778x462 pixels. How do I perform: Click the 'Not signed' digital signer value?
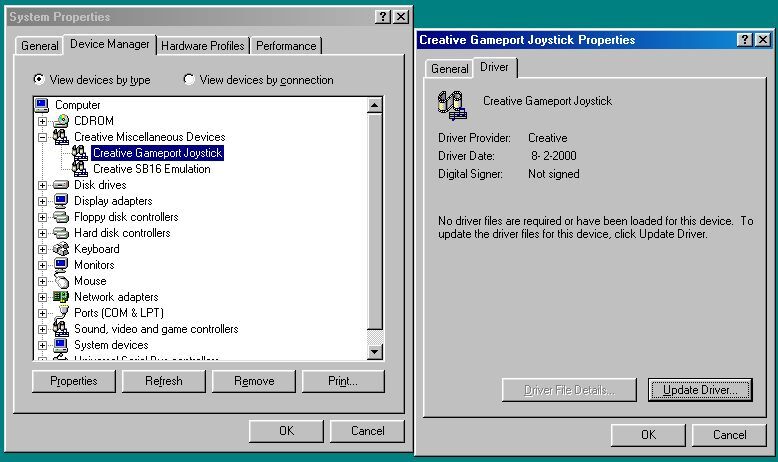click(x=554, y=174)
